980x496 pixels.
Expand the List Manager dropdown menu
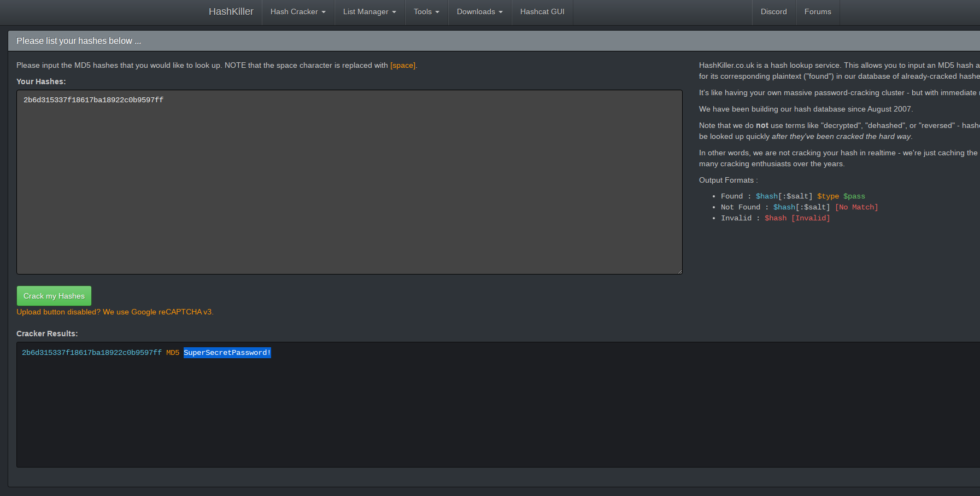(x=369, y=12)
